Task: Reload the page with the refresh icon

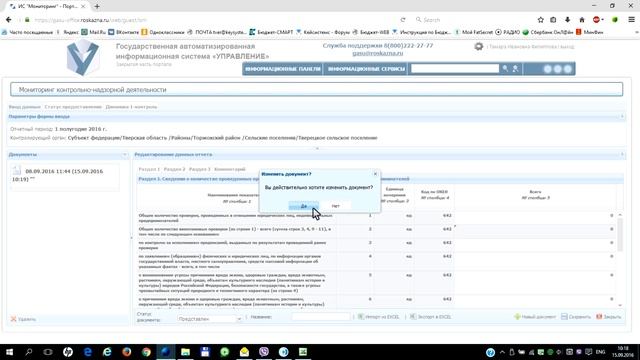Action: pyautogui.click(x=403, y=20)
